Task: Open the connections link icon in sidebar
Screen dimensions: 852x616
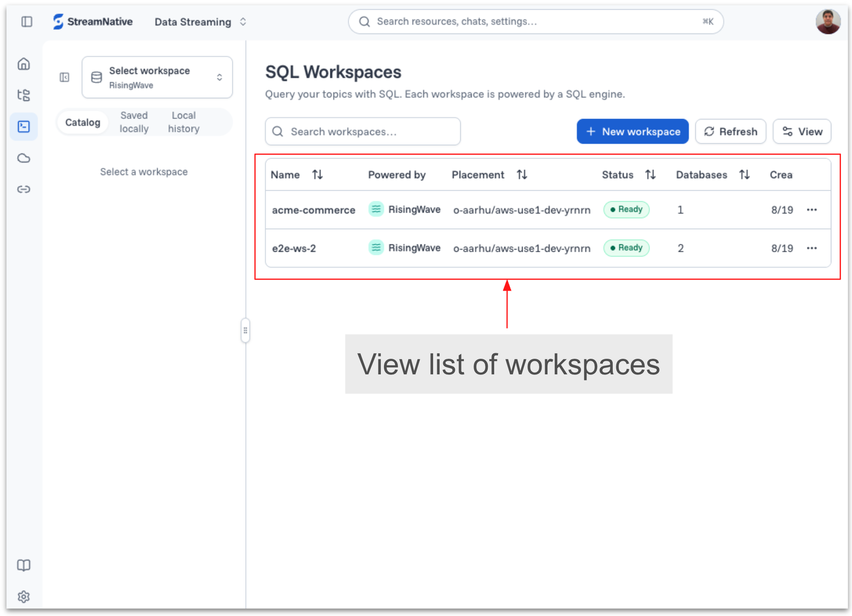Action: (x=24, y=189)
